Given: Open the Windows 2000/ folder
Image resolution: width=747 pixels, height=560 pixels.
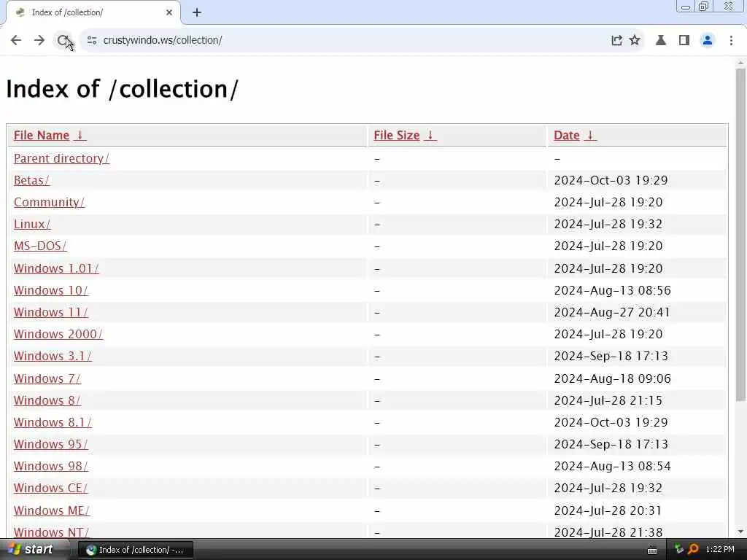Looking at the screenshot, I should pos(58,334).
